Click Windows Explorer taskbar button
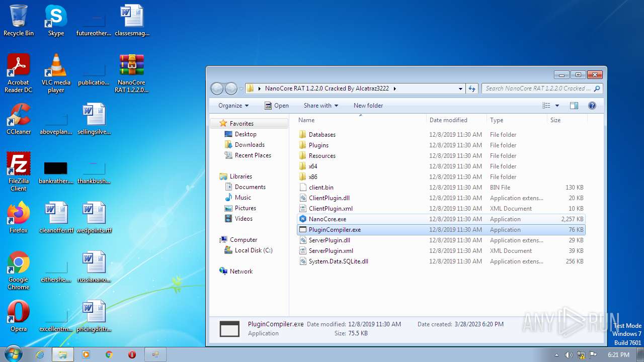Viewport: 644px width, 362px height. (62, 354)
